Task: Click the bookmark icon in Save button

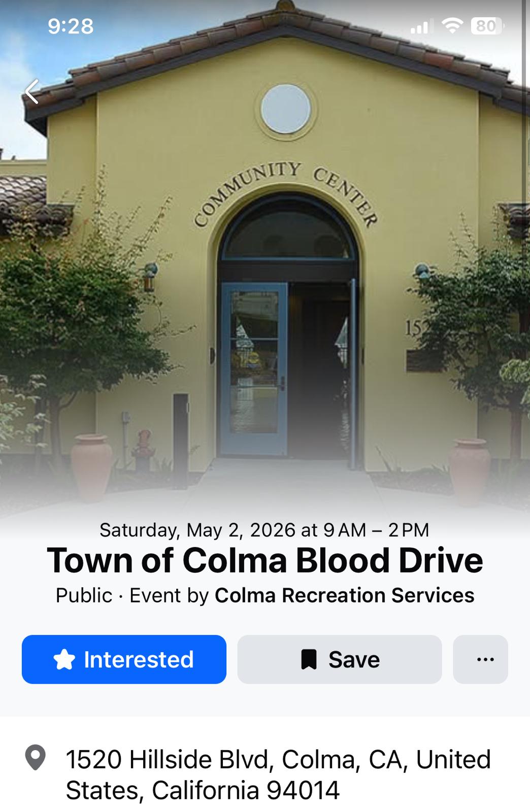Action: [309, 659]
